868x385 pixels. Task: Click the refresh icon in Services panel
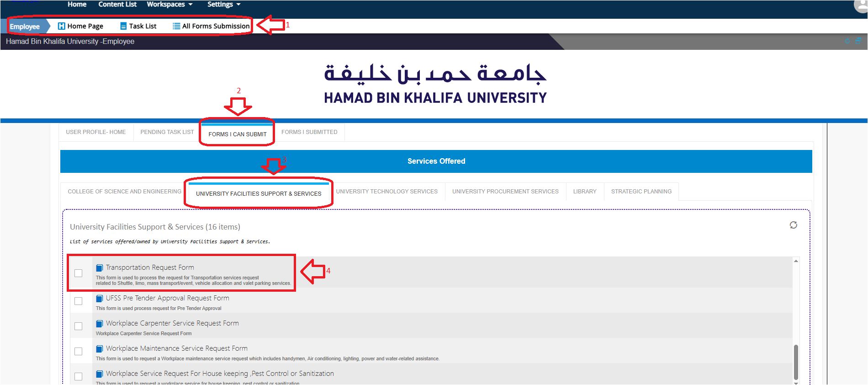794,225
